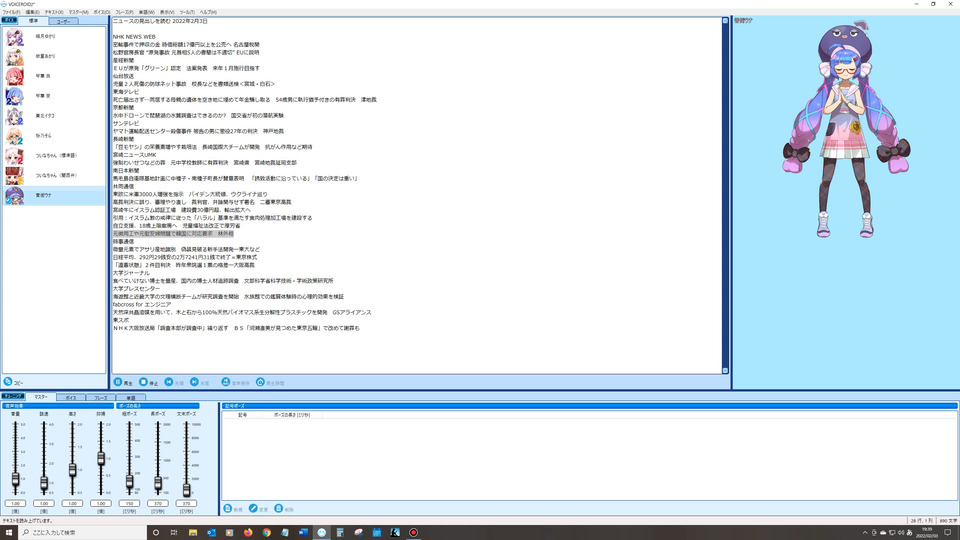
Task: Select ついなちゃん (関西弁) voice preset
Action: [x=54, y=176]
